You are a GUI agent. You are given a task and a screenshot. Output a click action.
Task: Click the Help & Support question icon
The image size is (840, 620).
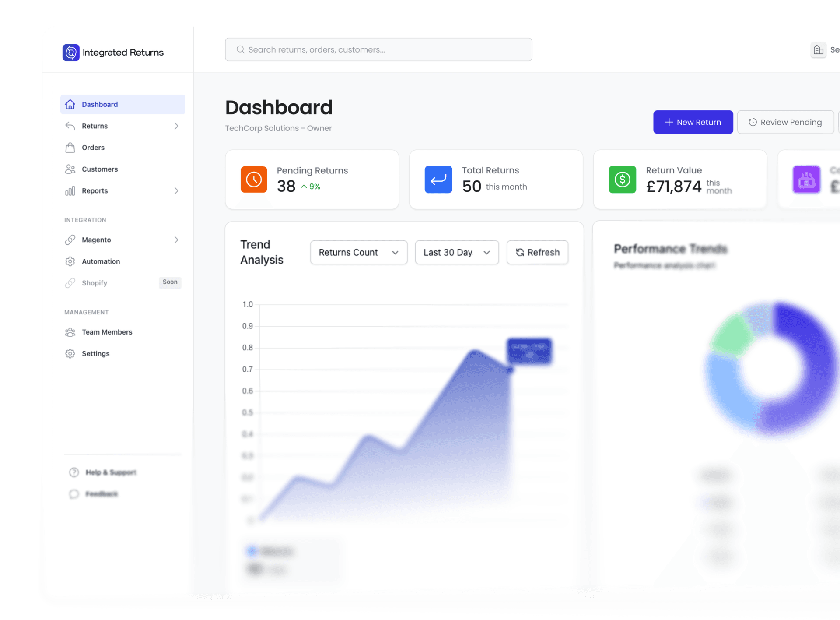pyautogui.click(x=74, y=472)
